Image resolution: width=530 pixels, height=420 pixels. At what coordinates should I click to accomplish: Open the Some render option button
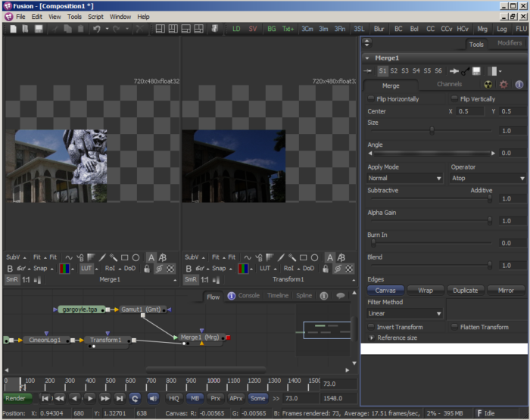pos(257,398)
